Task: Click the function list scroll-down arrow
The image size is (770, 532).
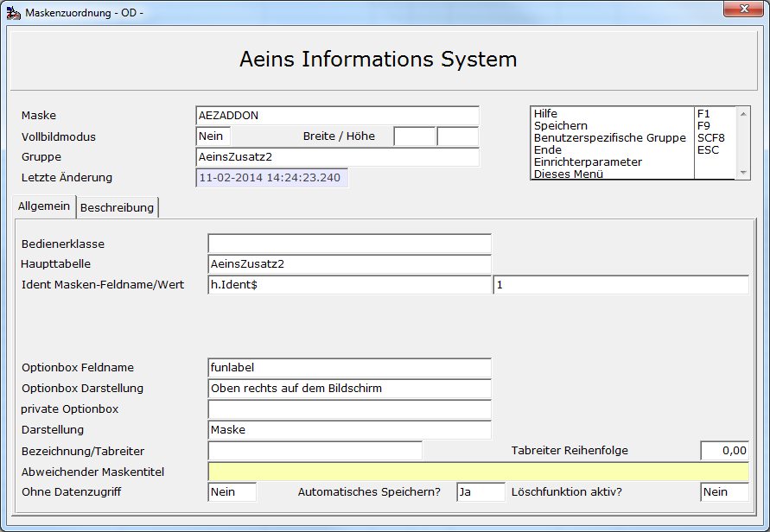Action: pos(743,173)
